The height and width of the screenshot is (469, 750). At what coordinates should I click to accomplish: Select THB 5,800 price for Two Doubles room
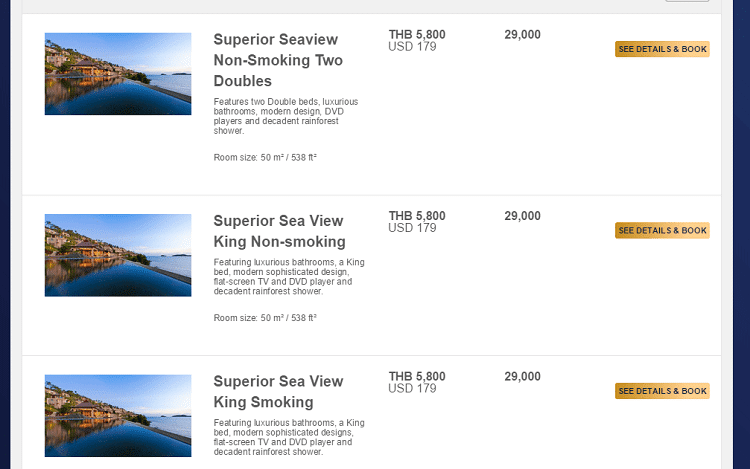click(417, 34)
